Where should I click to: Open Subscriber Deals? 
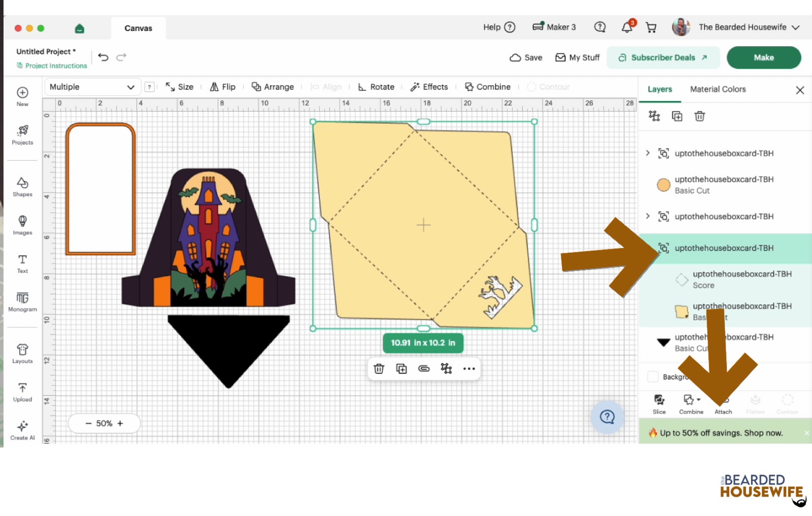pos(663,57)
